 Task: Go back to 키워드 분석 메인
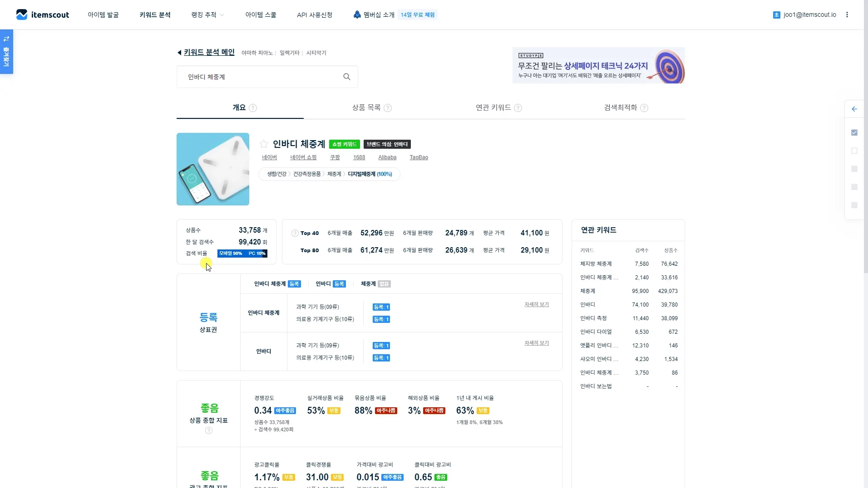click(209, 53)
